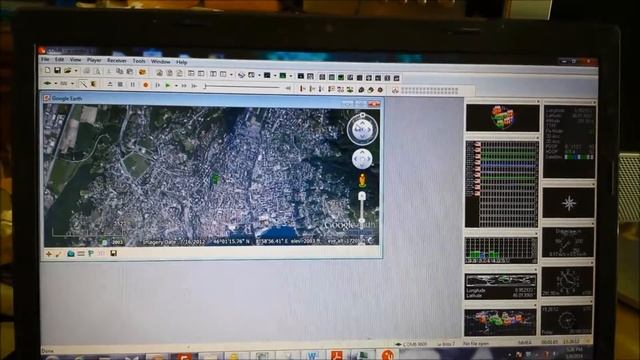This screenshot has height=360, width=640.
Task: Click the Word icon in the taskbar
Action: point(312,356)
